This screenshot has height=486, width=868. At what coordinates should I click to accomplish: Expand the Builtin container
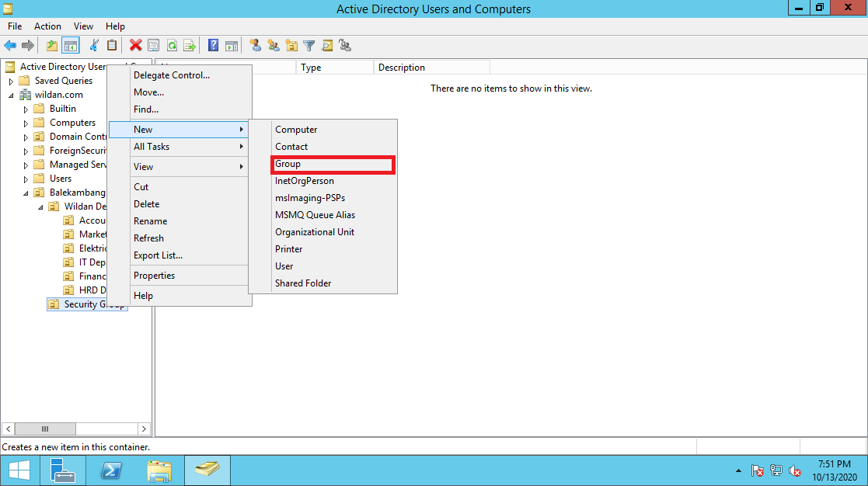24,108
